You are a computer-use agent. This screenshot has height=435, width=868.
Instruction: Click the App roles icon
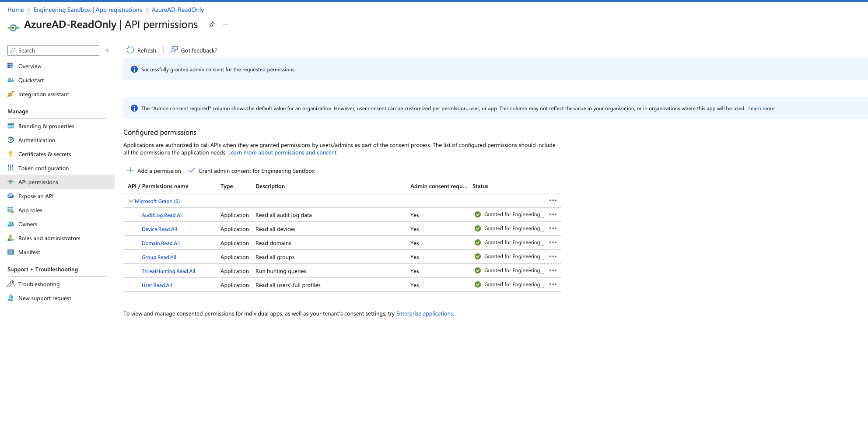pos(10,210)
